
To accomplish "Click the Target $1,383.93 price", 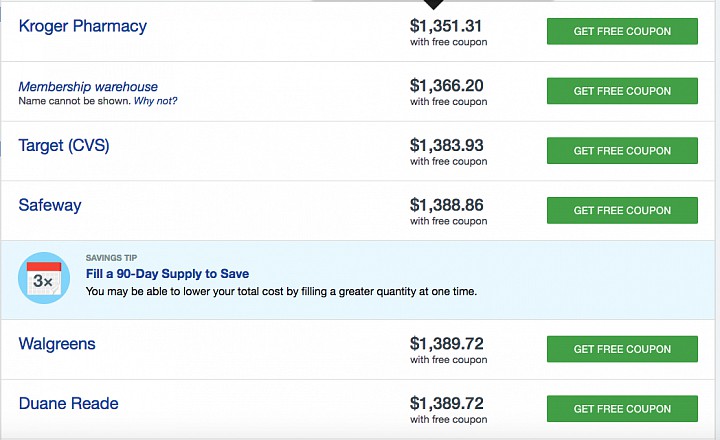I will tap(446, 145).
